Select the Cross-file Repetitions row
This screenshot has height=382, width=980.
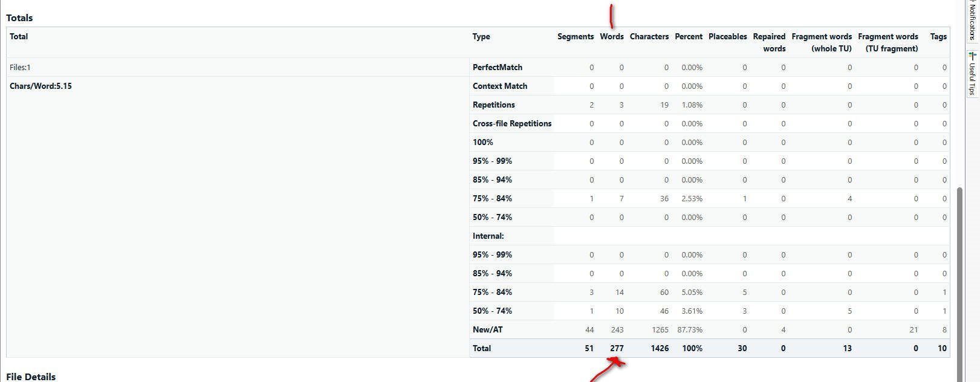pyautogui.click(x=512, y=123)
